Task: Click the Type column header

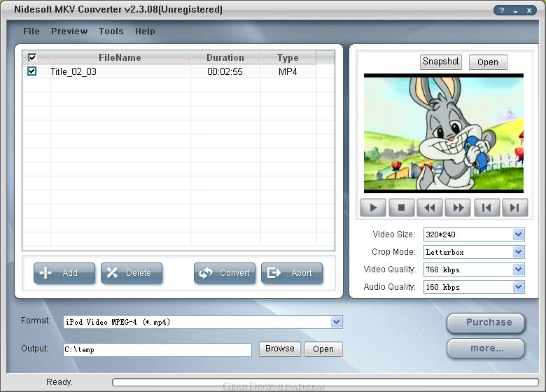Action: pyautogui.click(x=288, y=57)
